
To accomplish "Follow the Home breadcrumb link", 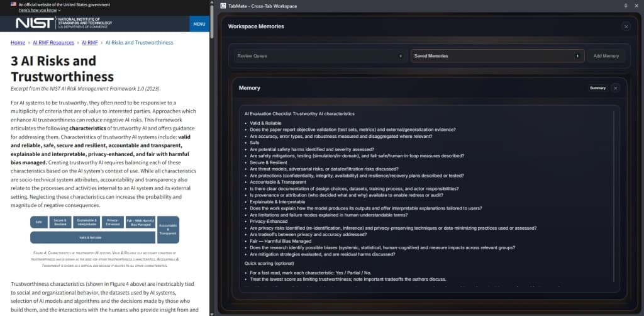I will click(x=18, y=42).
